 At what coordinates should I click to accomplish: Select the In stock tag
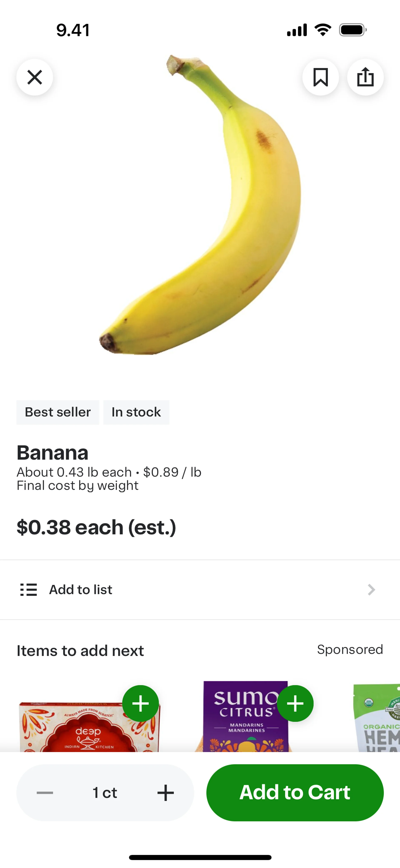tap(136, 412)
